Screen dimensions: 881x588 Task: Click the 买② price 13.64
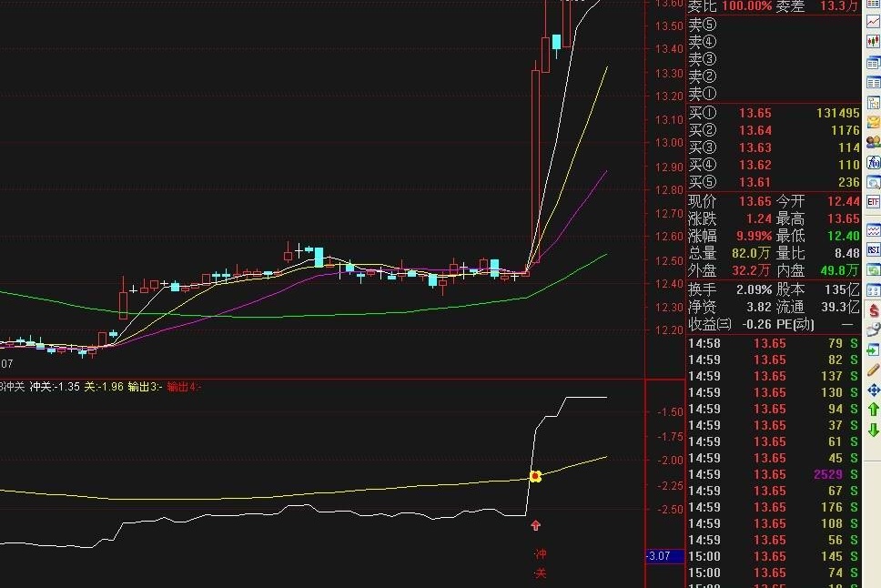pos(755,130)
